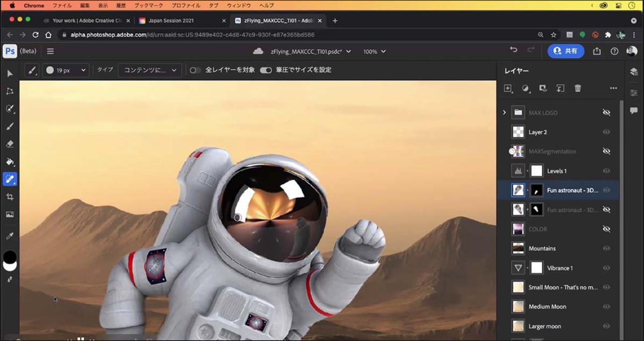Select the Levels 1 layer thumbnail
Screen dimensions: 644x341
coord(518,171)
